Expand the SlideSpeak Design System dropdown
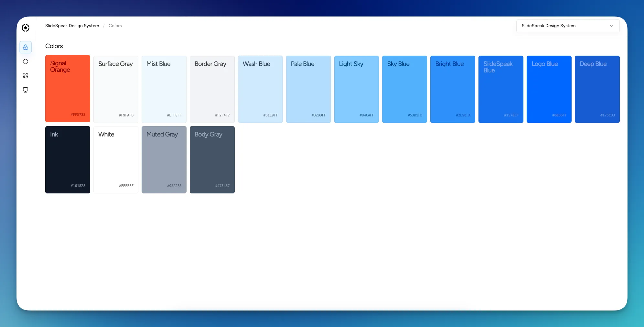The image size is (644, 327). click(568, 26)
